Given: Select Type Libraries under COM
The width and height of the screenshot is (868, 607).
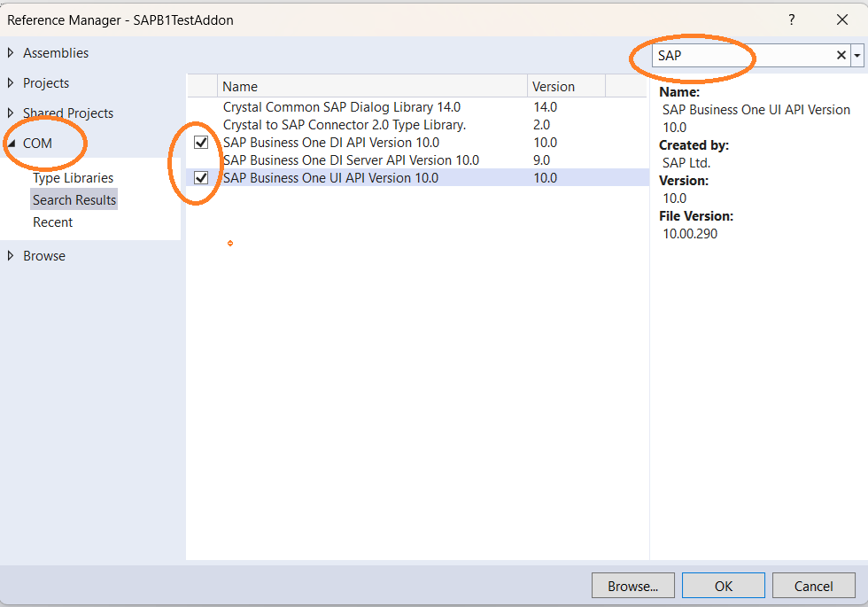Looking at the screenshot, I should (x=74, y=177).
